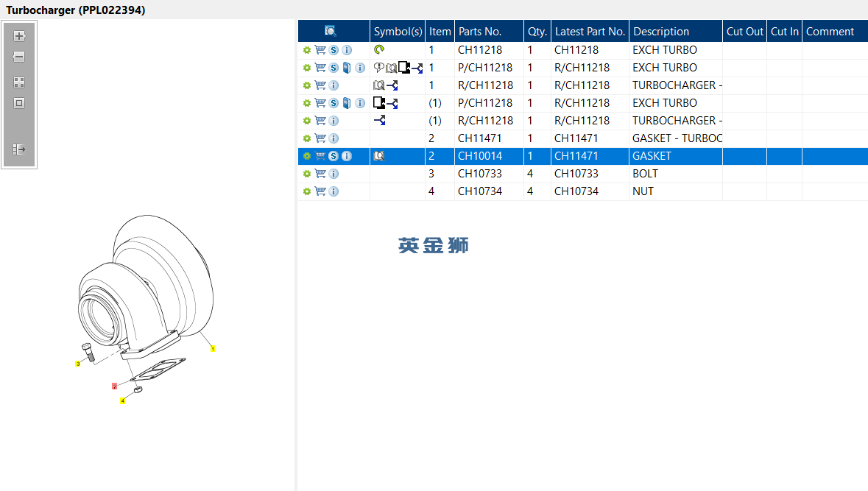Click the list-with-arrow export icon
The image size is (868, 491).
click(19, 149)
